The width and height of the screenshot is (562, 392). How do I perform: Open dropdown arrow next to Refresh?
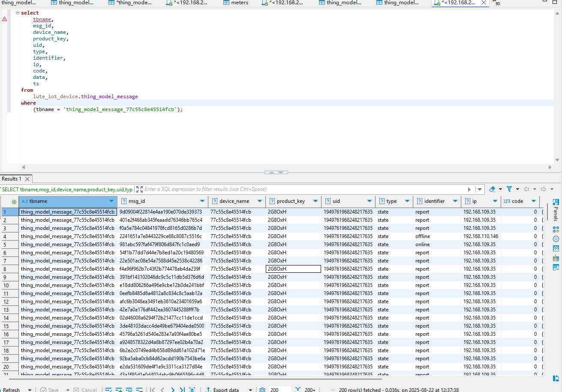[30, 390]
